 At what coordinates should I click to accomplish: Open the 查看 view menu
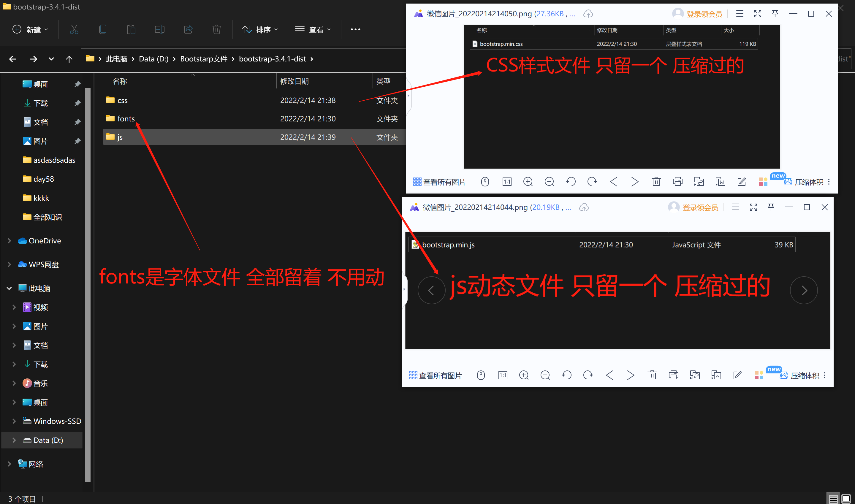point(313,30)
